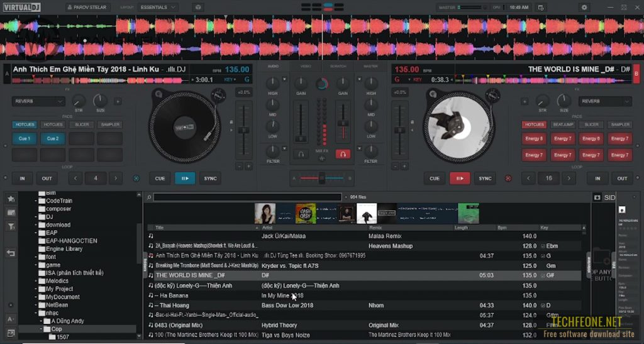Open the settings gear icon
This screenshot has width=644, height=344.
584,8
